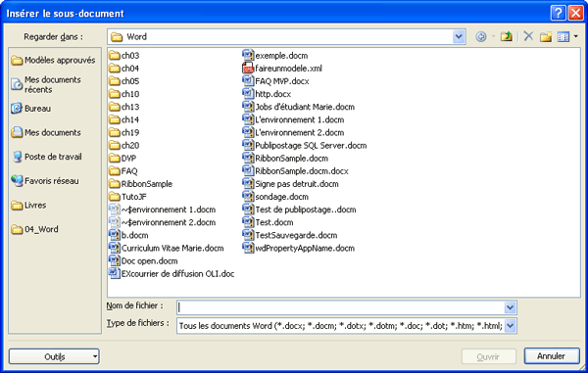The height and width of the screenshot is (373, 588).
Task: Select FAQ MVP.docx file
Action: 276,81
